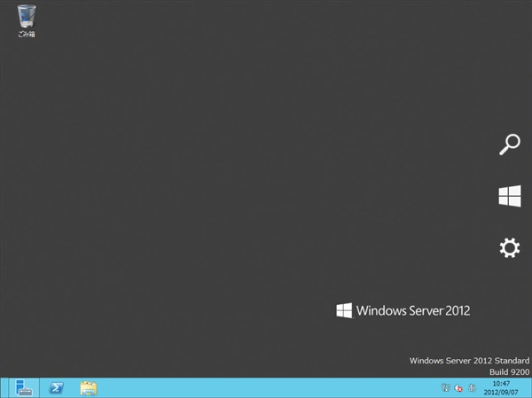Open the Recycle Bin (ごみ箱) desktop icon

pyautogui.click(x=27, y=20)
